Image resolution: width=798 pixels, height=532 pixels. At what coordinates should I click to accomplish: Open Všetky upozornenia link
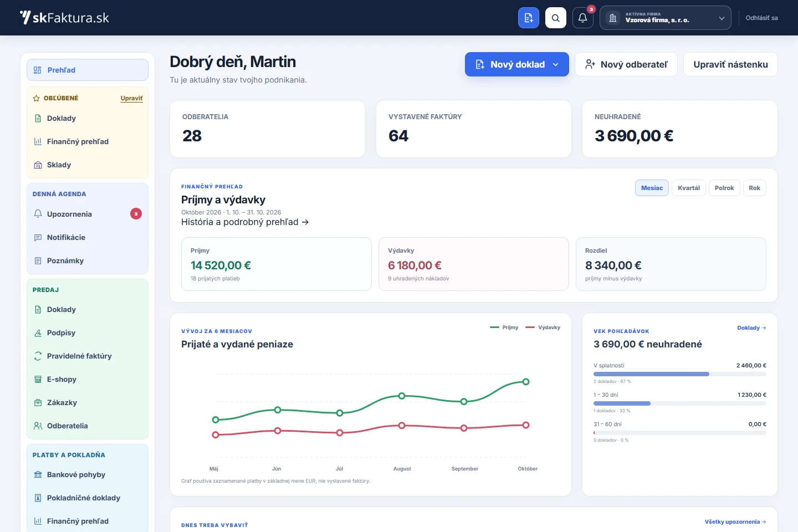pos(735,521)
